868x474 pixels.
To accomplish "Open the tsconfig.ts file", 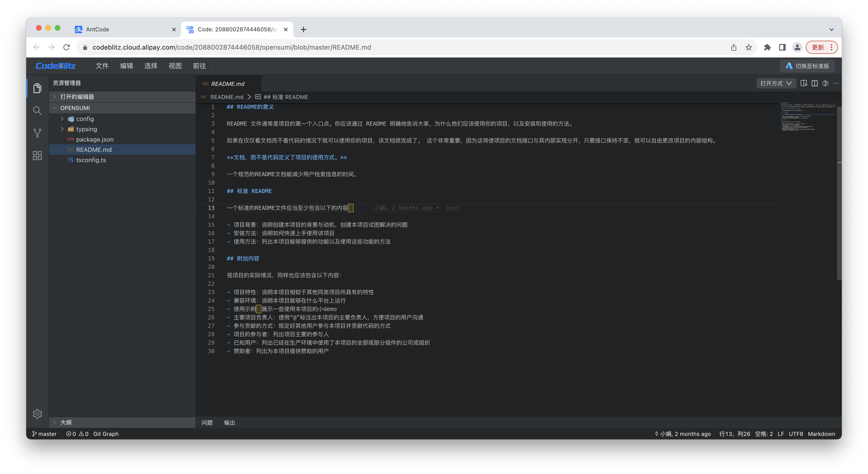I will (x=91, y=160).
